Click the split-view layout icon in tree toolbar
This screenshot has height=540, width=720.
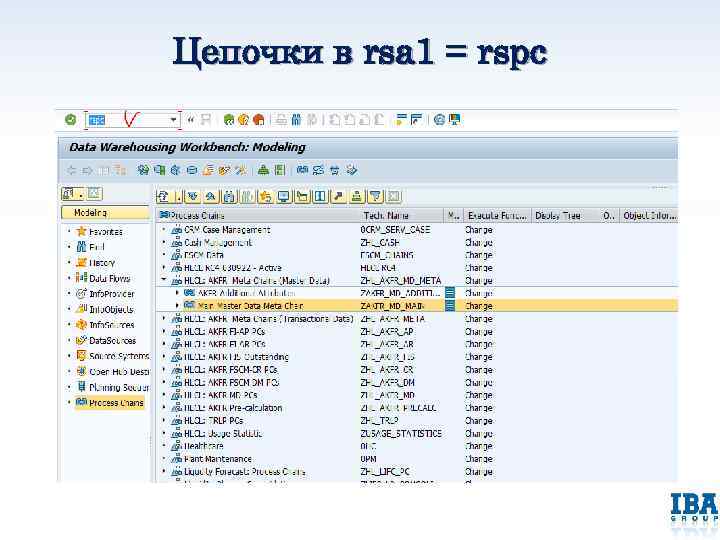320,197
